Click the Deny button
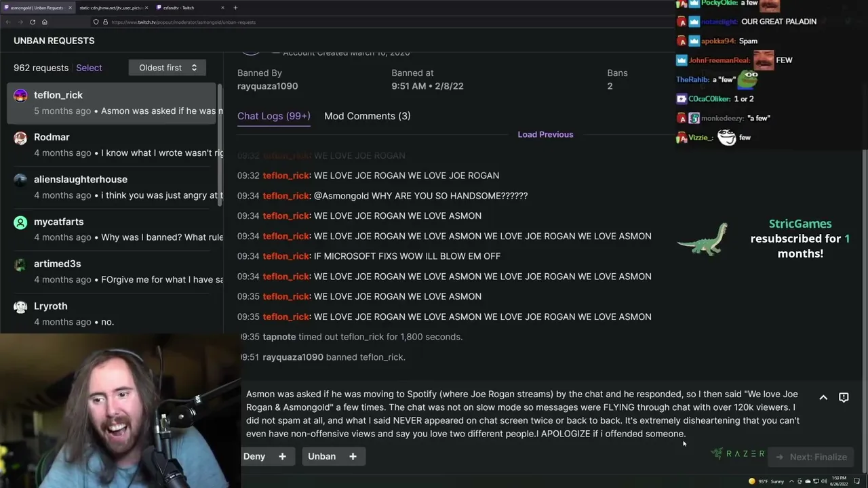 pyautogui.click(x=254, y=457)
